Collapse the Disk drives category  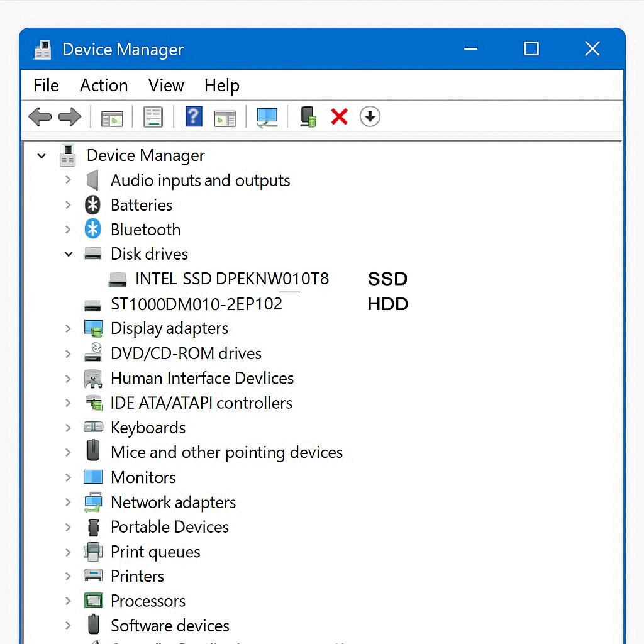[69, 253]
